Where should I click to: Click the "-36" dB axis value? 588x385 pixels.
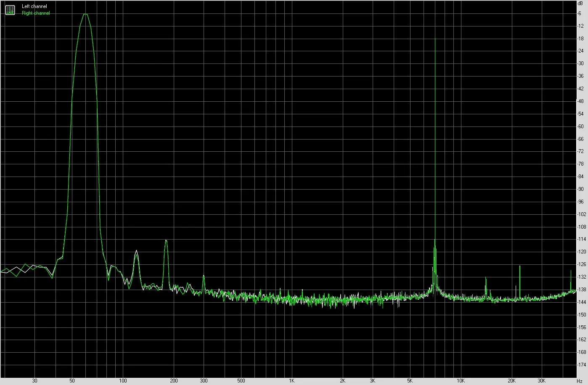point(581,76)
